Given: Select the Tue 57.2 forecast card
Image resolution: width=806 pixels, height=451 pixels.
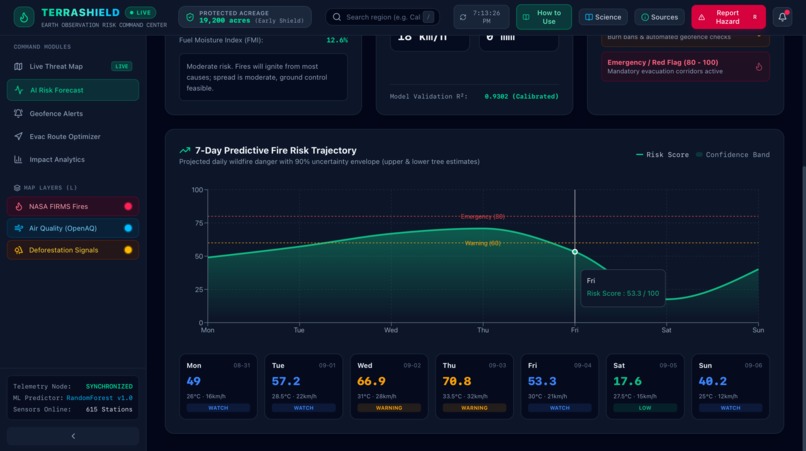Looking at the screenshot, I should click(x=303, y=386).
